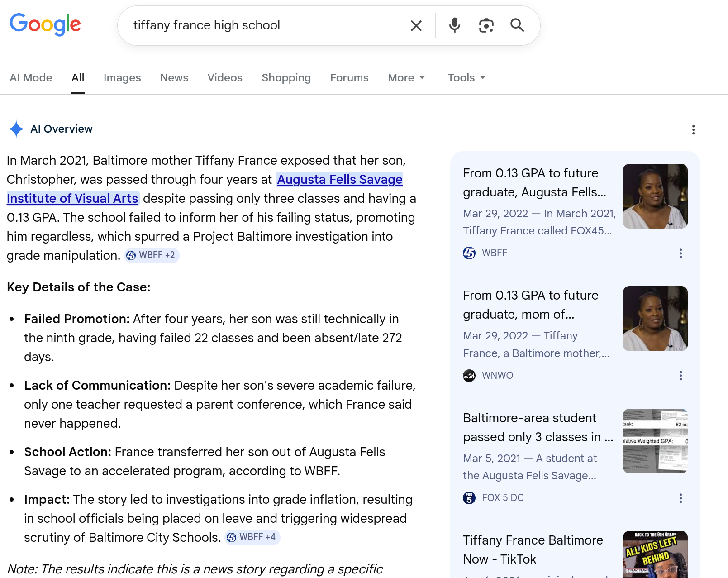Click the 'School Action:' bullet label
The width and height of the screenshot is (728, 578).
[x=67, y=452]
